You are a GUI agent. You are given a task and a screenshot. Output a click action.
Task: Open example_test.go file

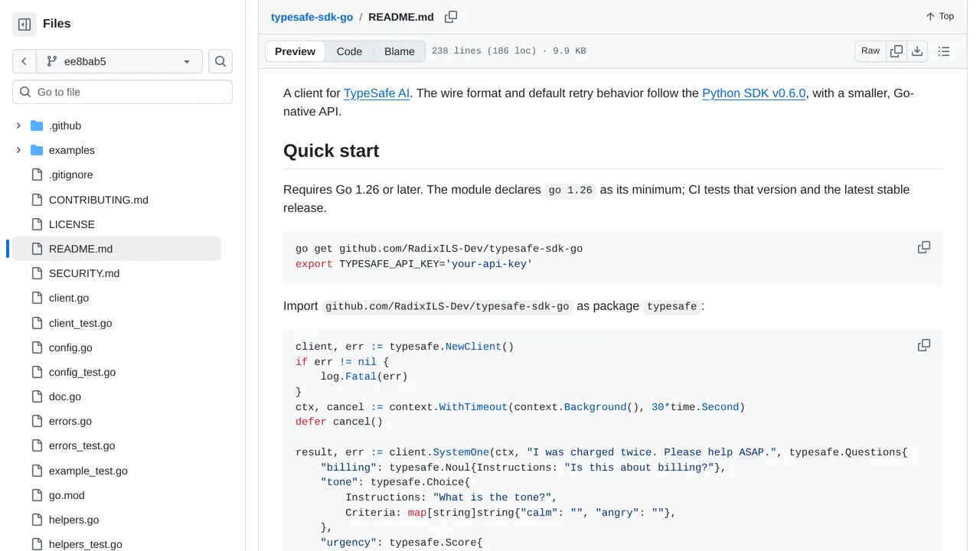click(x=88, y=471)
